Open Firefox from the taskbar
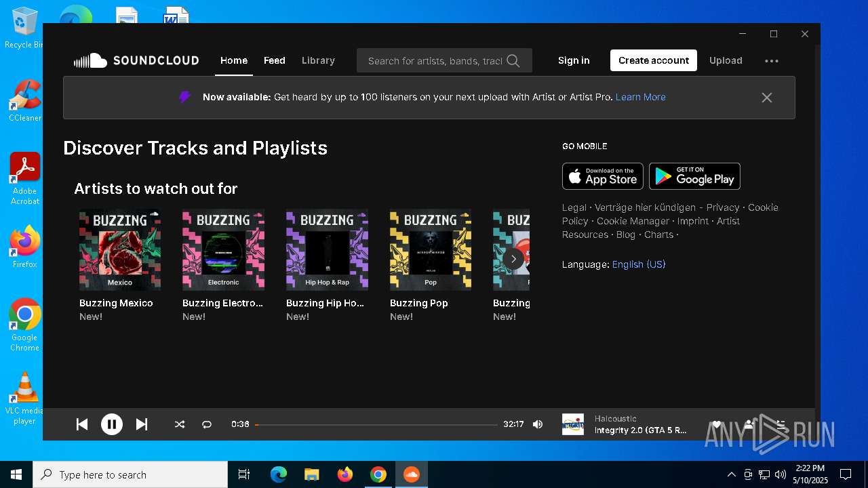 (x=345, y=474)
